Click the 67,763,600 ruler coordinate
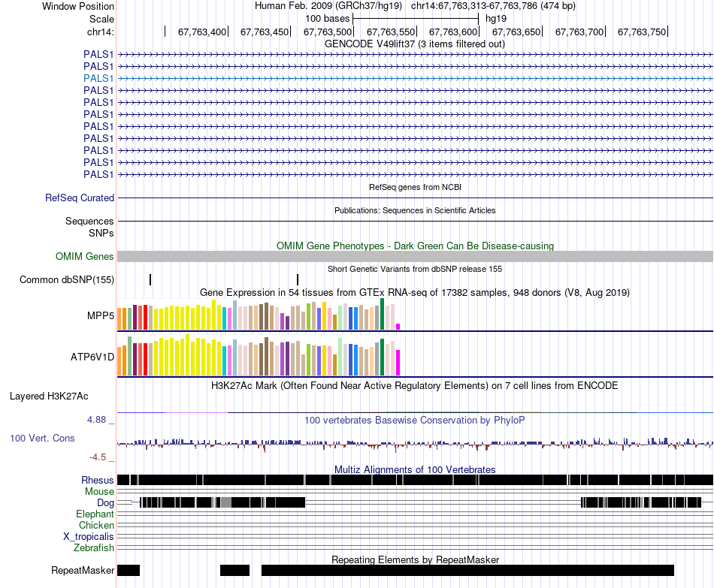 [453, 32]
